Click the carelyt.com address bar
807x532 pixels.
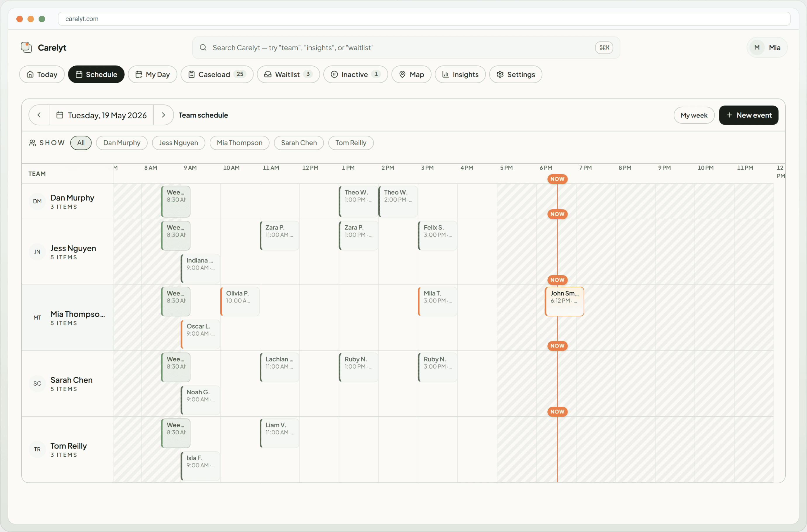424,19
